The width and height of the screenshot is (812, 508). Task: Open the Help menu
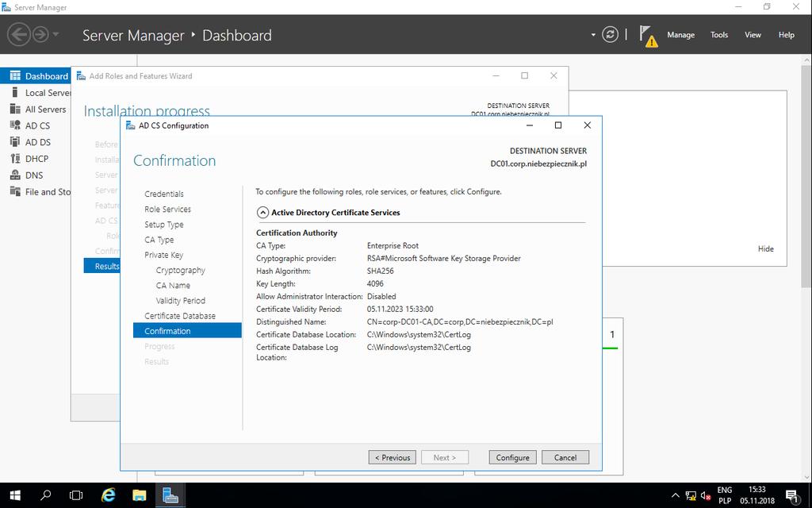(x=786, y=35)
